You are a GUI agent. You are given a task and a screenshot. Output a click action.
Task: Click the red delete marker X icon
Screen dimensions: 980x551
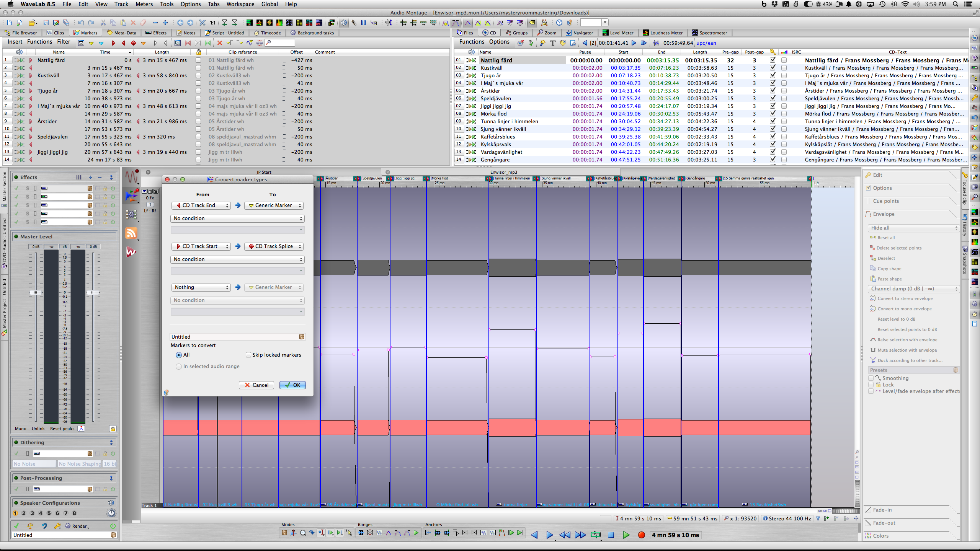219,43
